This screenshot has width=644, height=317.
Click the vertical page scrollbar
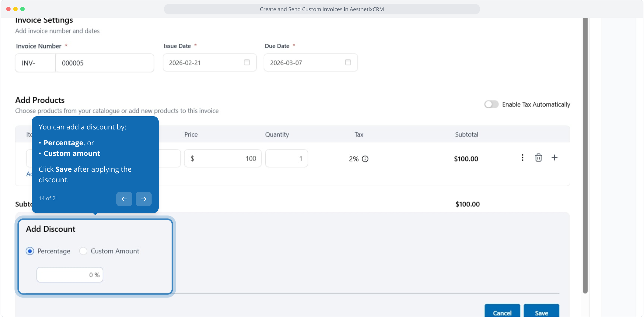tap(585, 156)
